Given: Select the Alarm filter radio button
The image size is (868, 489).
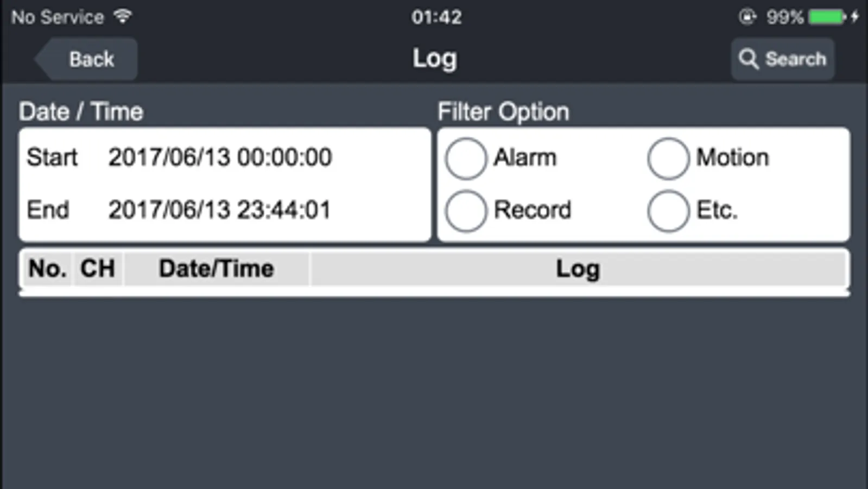Looking at the screenshot, I should 465,158.
